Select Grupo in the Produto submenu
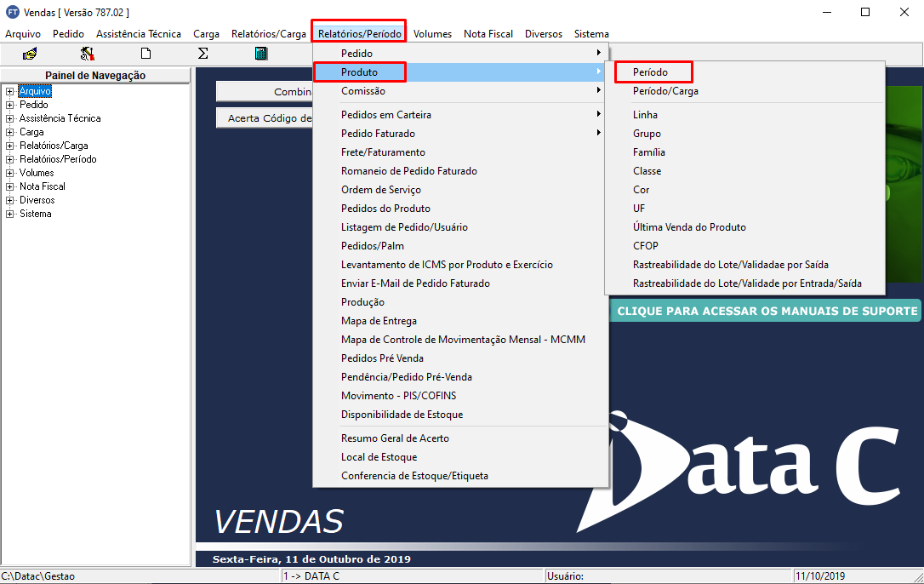 (x=744, y=134)
